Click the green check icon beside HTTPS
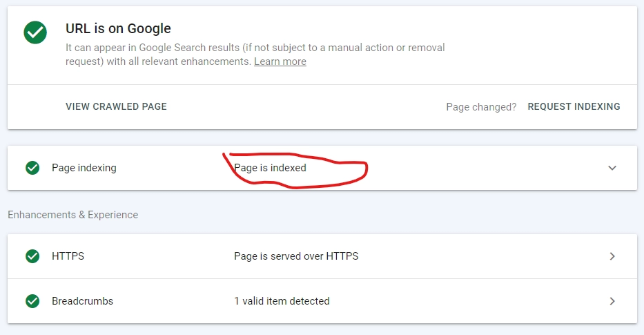Image resolution: width=644 pixels, height=335 pixels. pos(32,256)
